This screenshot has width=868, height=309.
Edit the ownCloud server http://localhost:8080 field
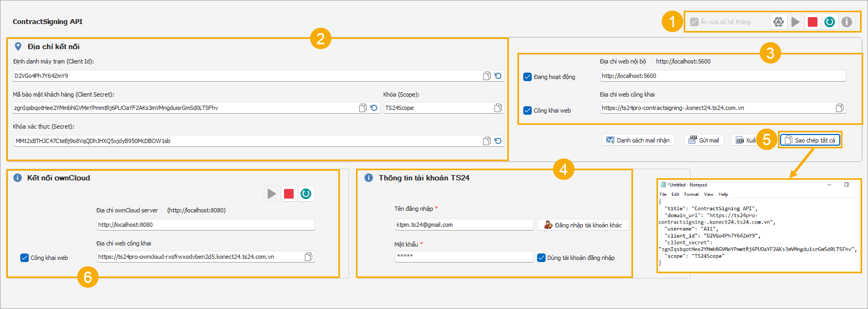[x=205, y=225]
